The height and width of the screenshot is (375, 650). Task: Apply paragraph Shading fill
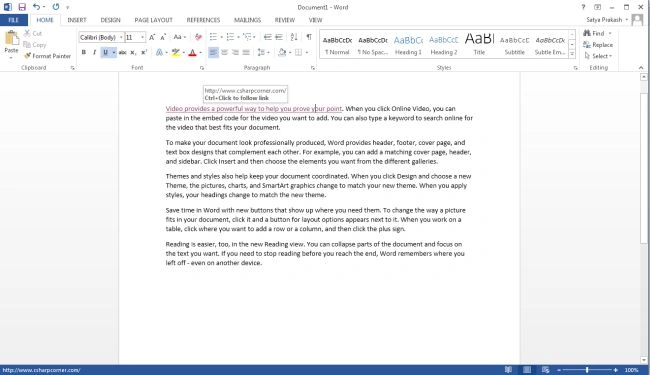[x=282, y=52]
